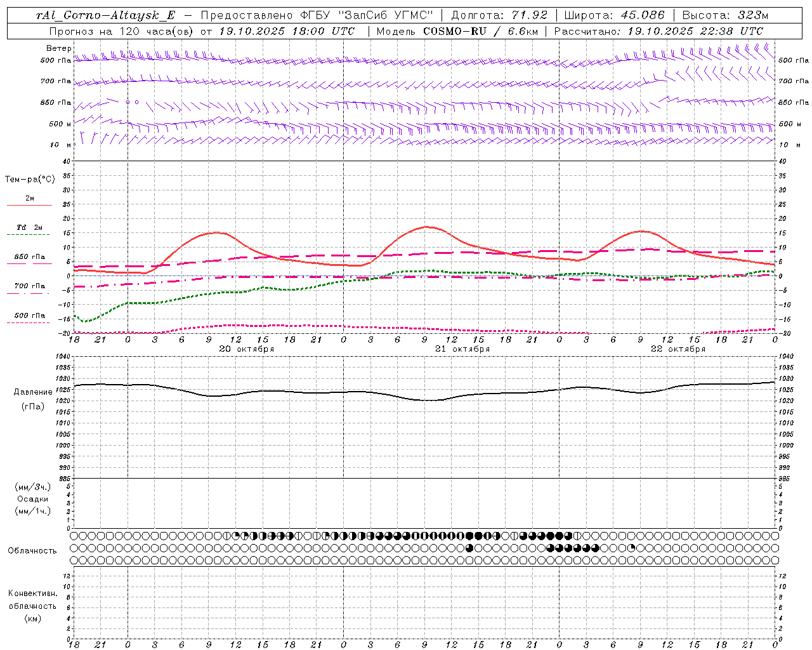This screenshot has height=650, width=812.
Task: Click the right-side 700 гПа wind label
Action: (x=794, y=81)
